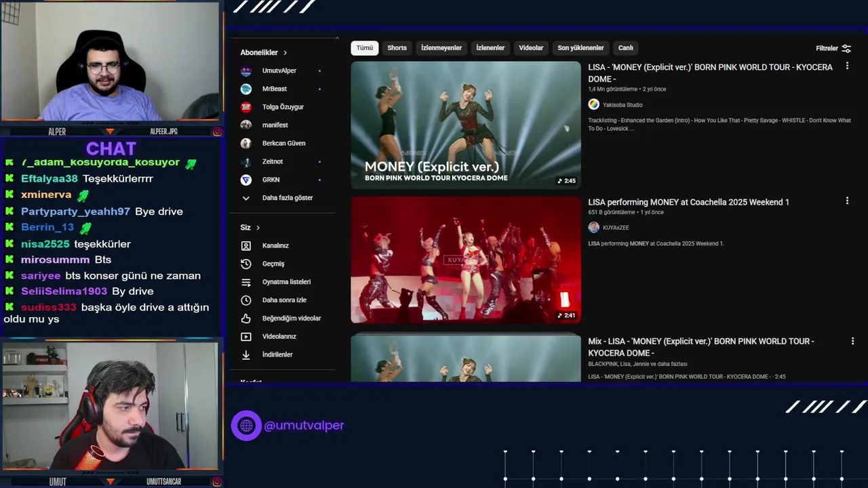Click chat username nisa2525
The width and height of the screenshot is (868, 488).
pos(45,244)
